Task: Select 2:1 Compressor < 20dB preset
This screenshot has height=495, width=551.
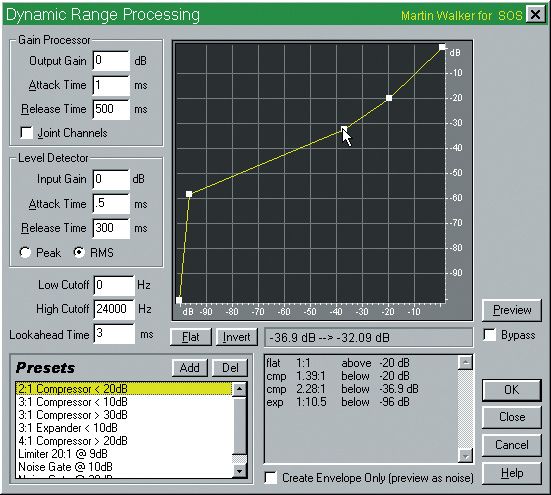Action: pos(124,389)
